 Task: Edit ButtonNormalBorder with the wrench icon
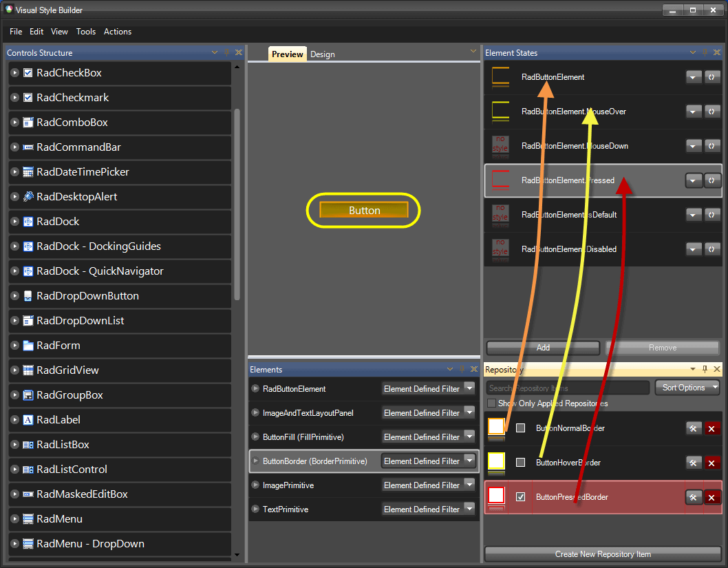pos(694,428)
